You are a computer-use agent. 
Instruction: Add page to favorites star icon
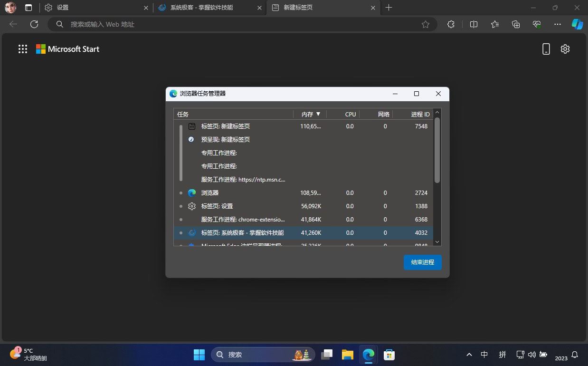426,24
